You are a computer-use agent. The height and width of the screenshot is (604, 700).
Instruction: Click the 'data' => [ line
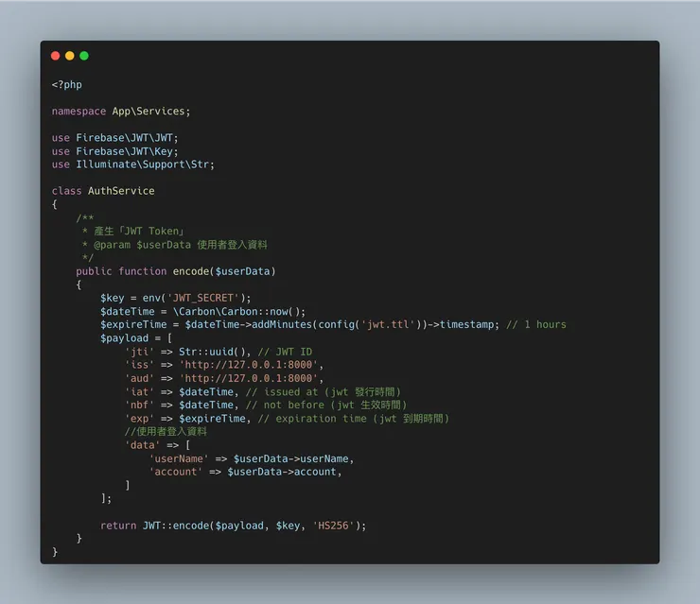158,445
